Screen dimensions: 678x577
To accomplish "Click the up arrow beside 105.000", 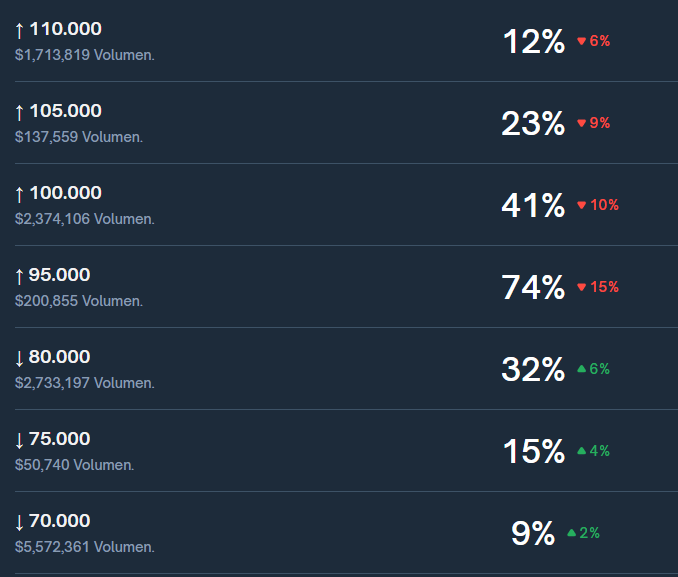I will [x=19, y=112].
